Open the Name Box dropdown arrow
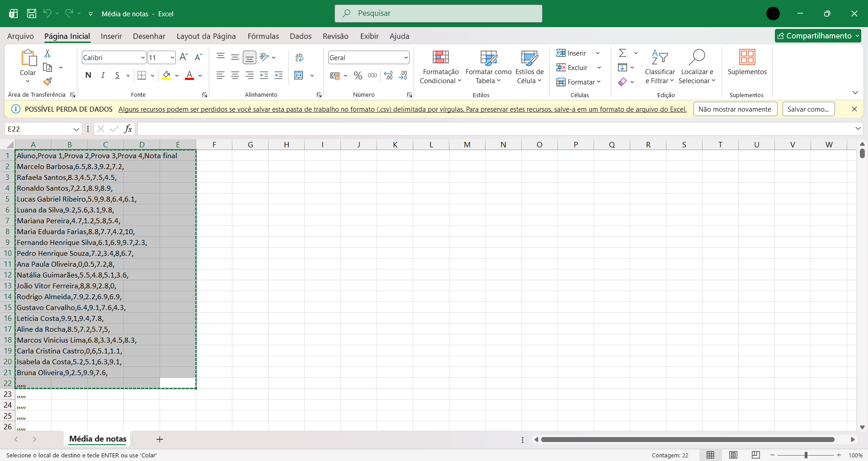The width and height of the screenshot is (868, 461). [x=76, y=129]
